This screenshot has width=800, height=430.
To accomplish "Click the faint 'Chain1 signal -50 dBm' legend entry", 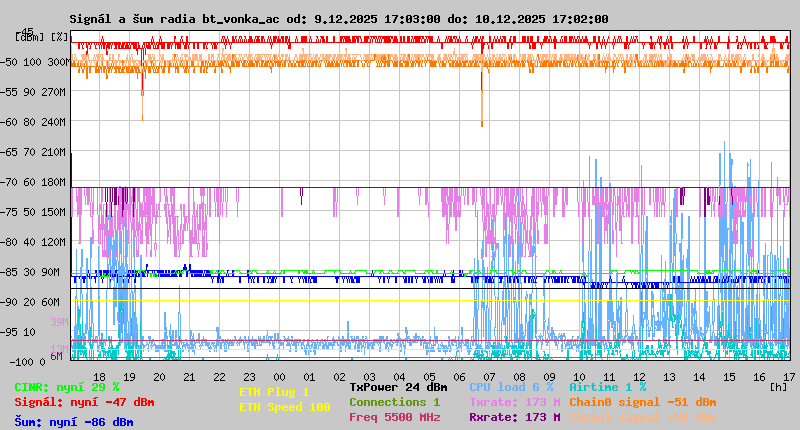I will 643,417.
